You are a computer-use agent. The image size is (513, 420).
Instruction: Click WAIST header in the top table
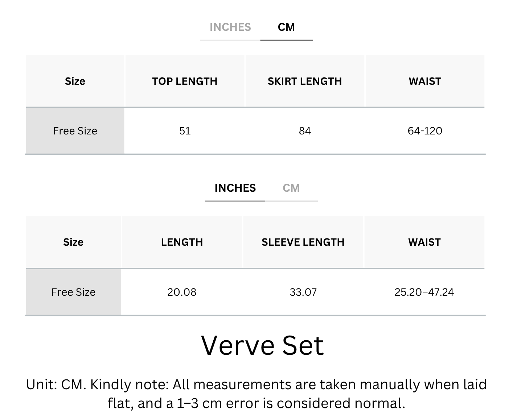[x=425, y=81]
